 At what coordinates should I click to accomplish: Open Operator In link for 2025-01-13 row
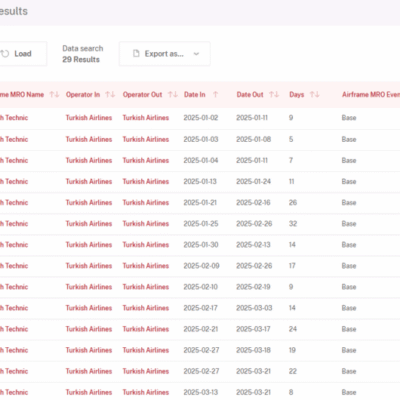pyautogui.click(x=89, y=181)
